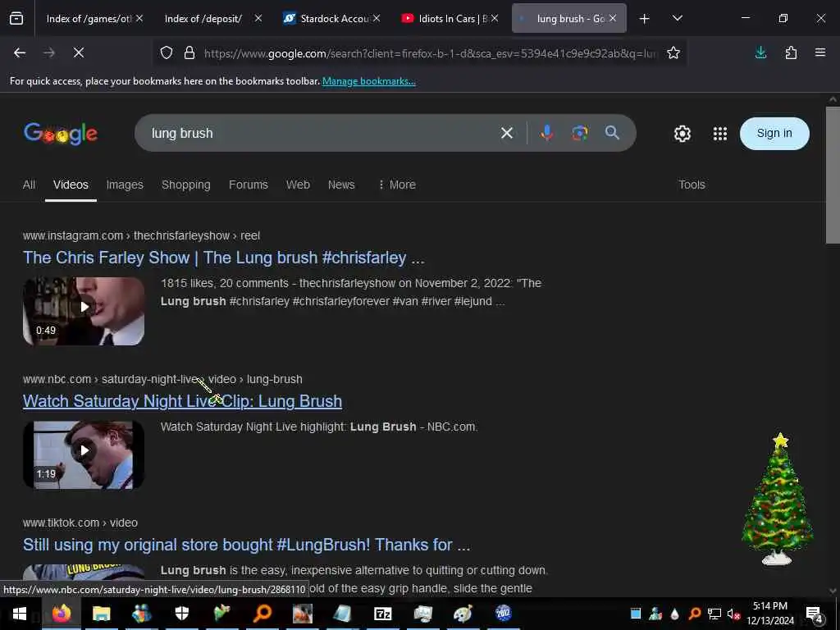Open 7-Zip from taskbar

pos(382,614)
